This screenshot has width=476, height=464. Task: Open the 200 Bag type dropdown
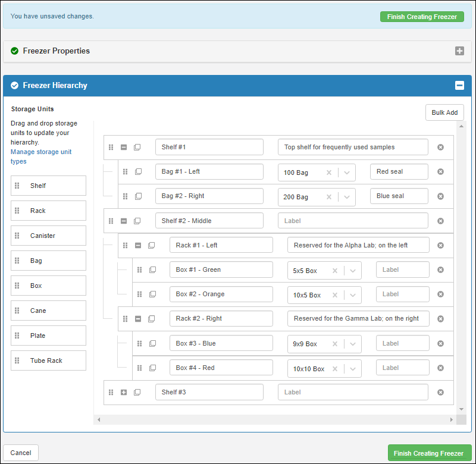point(347,197)
